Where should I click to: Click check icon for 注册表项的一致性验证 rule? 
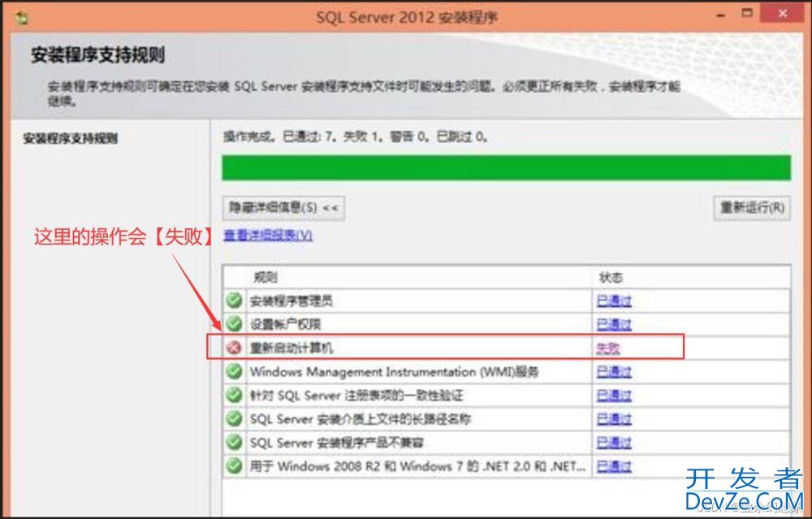click(x=235, y=396)
